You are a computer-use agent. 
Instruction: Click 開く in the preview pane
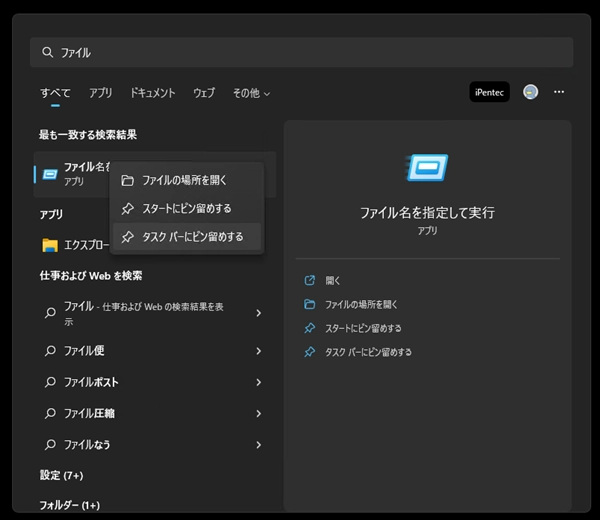pyautogui.click(x=333, y=281)
